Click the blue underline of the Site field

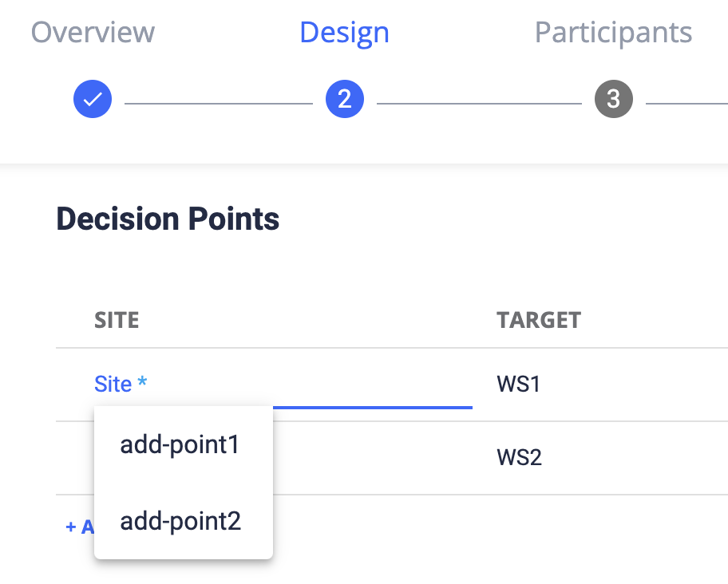[371, 406]
